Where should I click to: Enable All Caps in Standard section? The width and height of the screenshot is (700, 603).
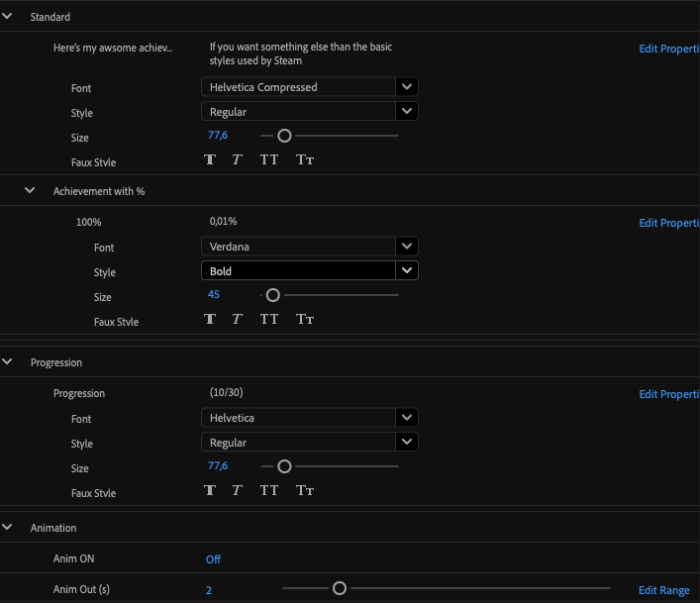pos(269,159)
